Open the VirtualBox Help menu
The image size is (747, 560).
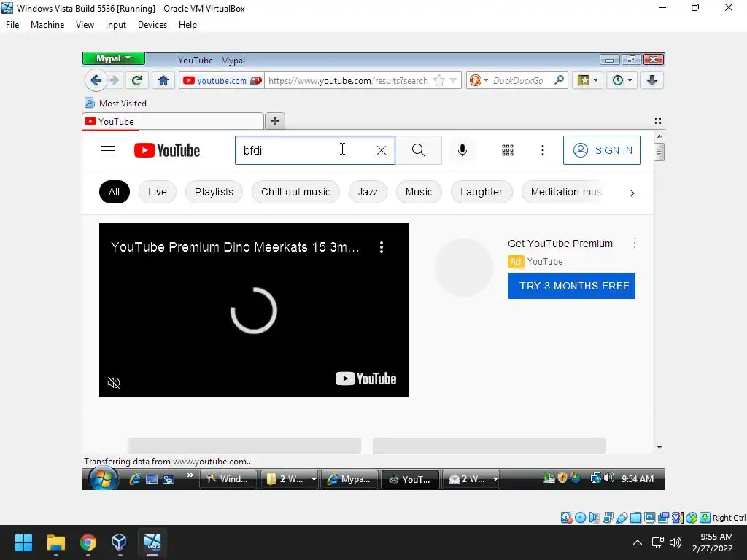click(187, 25)
